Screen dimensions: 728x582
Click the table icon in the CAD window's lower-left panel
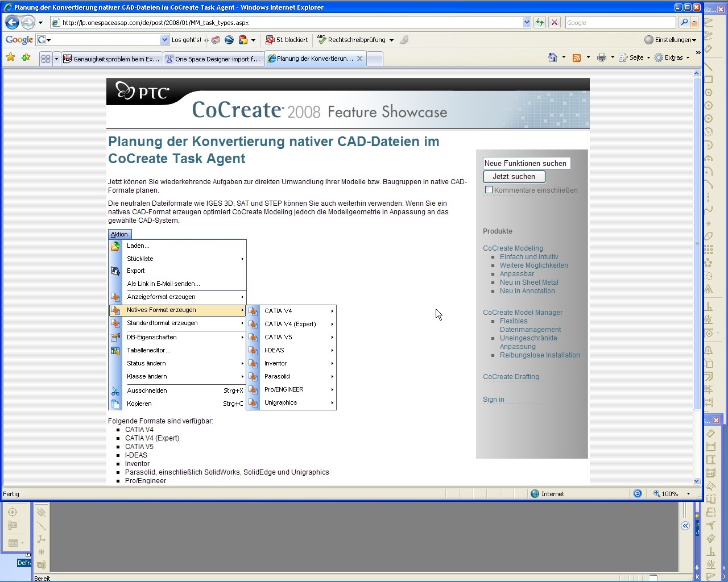13,543
